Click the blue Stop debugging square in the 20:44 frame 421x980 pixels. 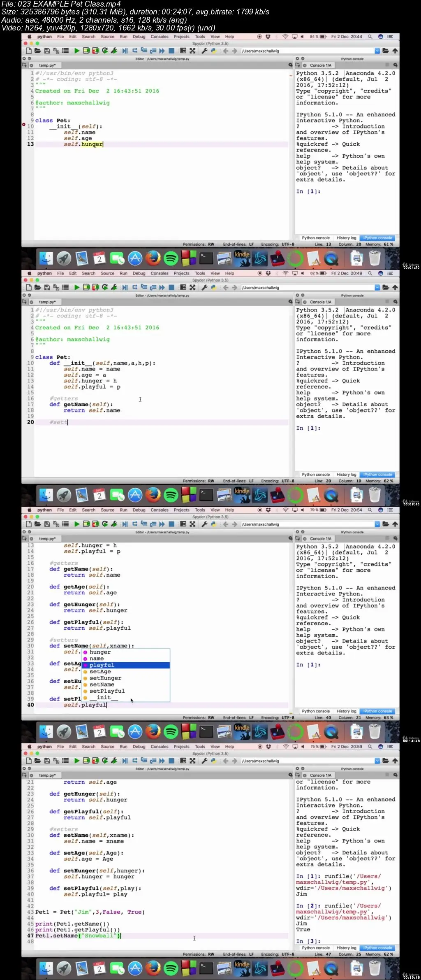point(171,51)
